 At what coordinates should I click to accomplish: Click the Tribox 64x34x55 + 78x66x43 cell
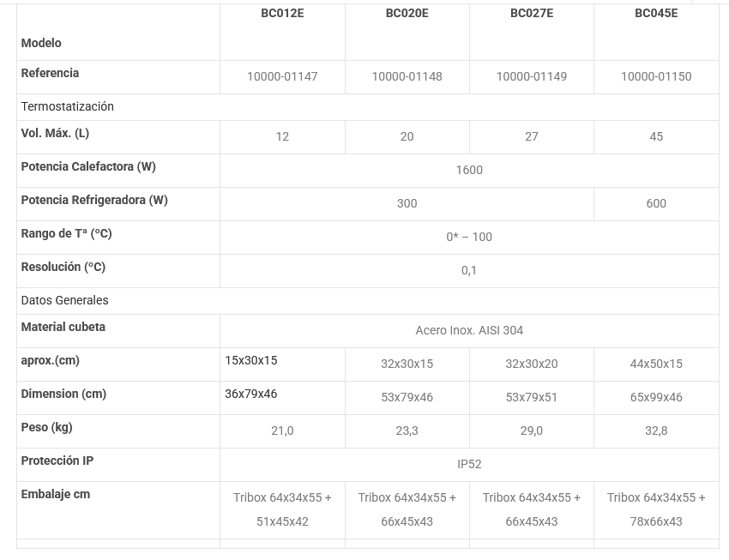[656, 509]
